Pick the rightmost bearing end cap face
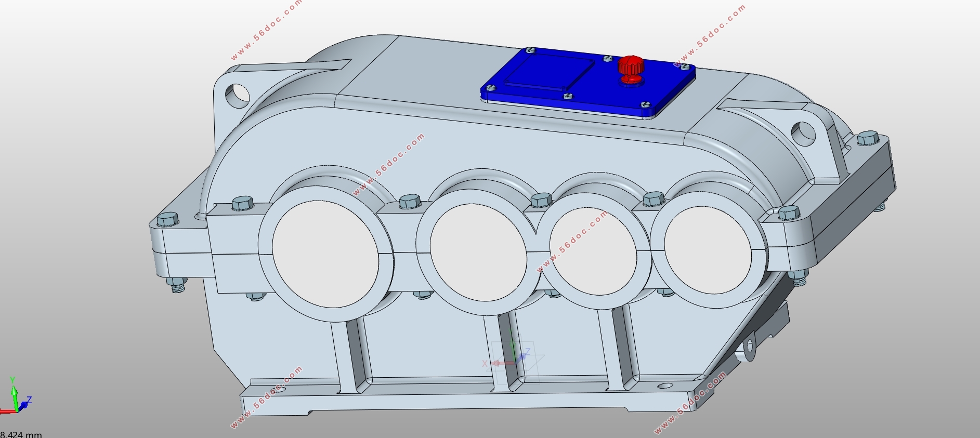Viewport: 980px width, 438px height. tap(708, 249)
